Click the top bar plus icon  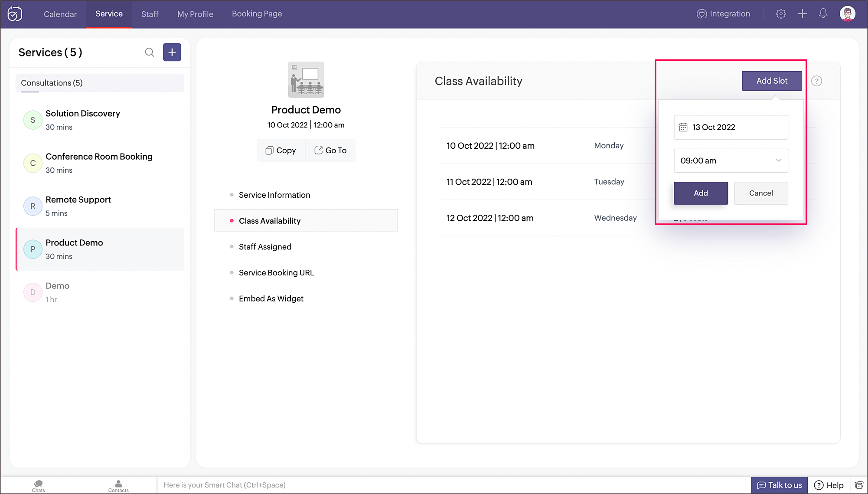(802, 14)
